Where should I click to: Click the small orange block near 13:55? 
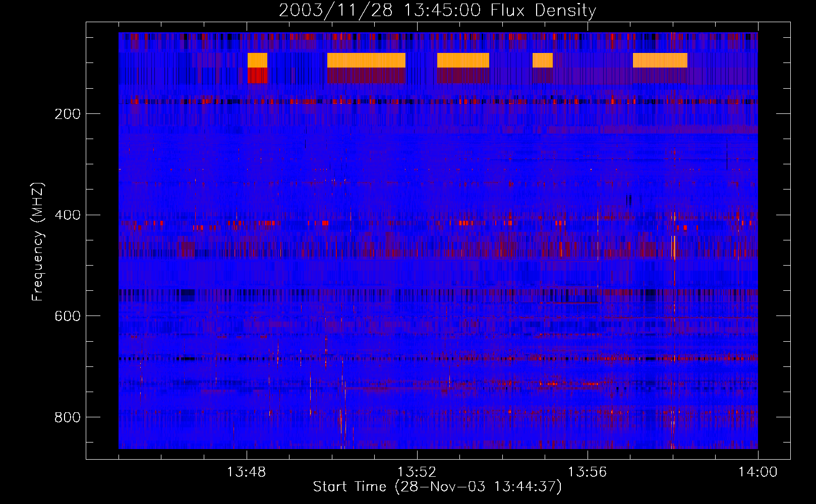click(543, 60)
